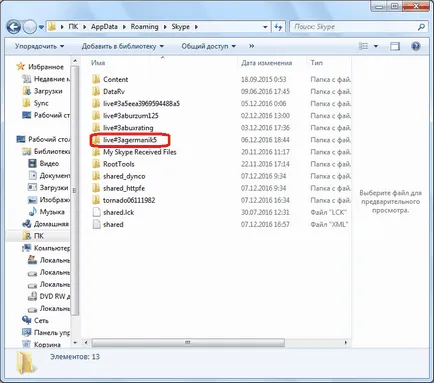Select the DataRv folder

pos(114,91)
